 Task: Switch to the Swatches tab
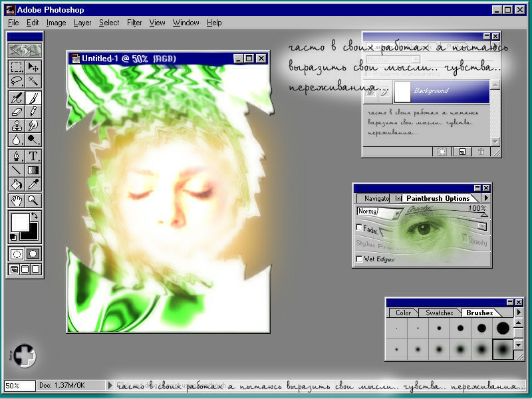point(439,313)
